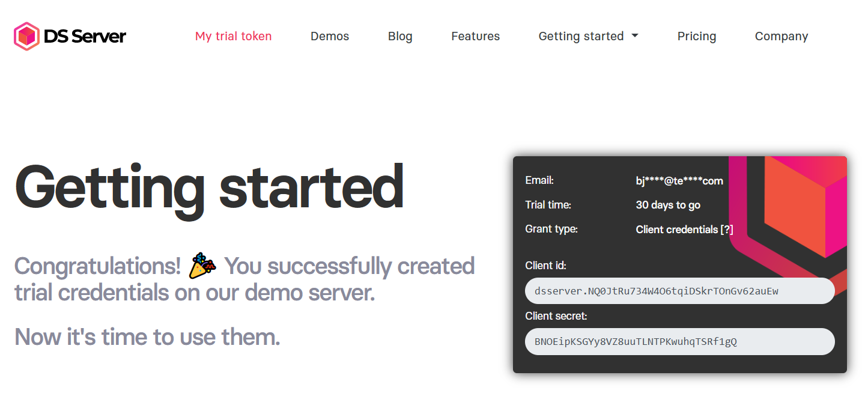The width and height of the screenshot is (868, 414).
Task: Click the 'Grant type:' label
Action: tap(551, 229)
